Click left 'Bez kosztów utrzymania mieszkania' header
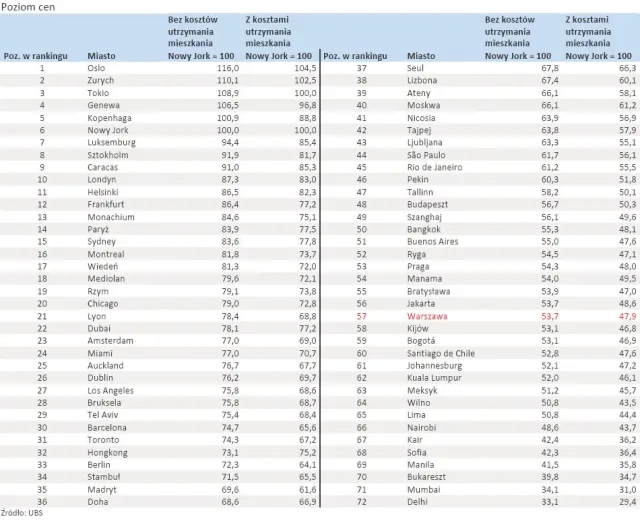This screenshot has height=523, width=640. coord(196,38)
